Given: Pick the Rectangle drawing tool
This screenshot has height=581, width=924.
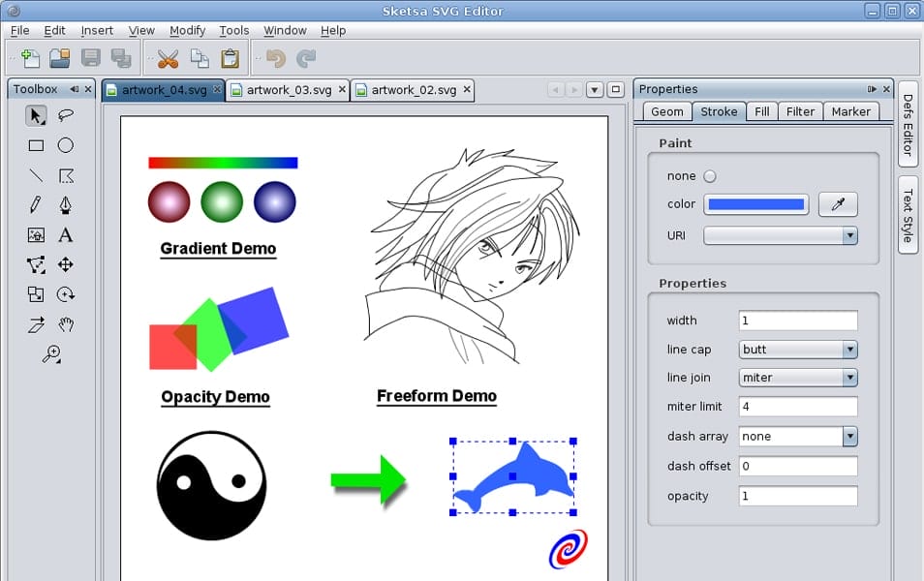Looking at the screenshot, I should (36, 145).
